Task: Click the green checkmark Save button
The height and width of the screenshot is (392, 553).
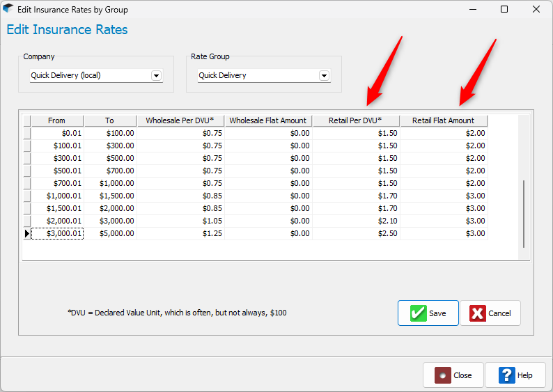Action: 428,313
